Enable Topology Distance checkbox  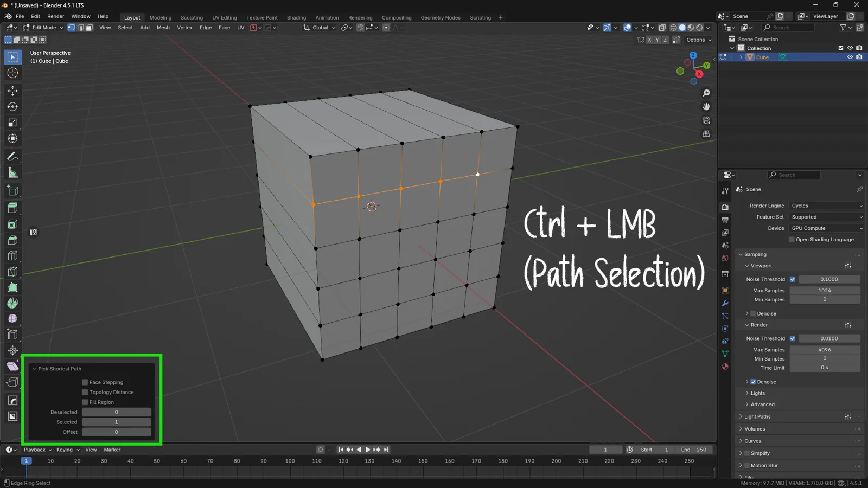(85, 392)
